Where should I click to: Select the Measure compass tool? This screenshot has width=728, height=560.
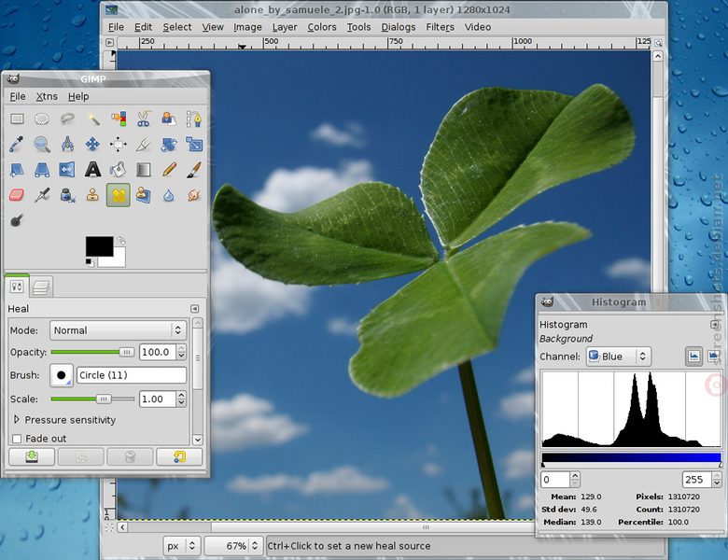point(67,145)
